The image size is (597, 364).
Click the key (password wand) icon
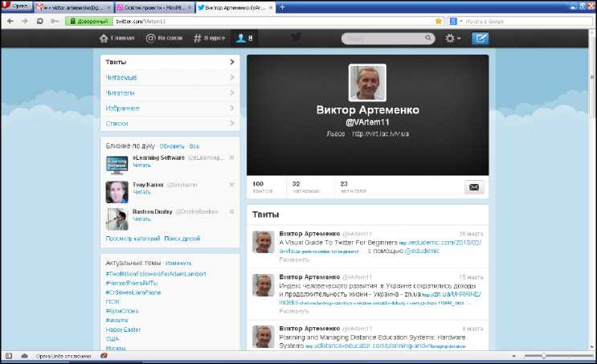point(55,22)
